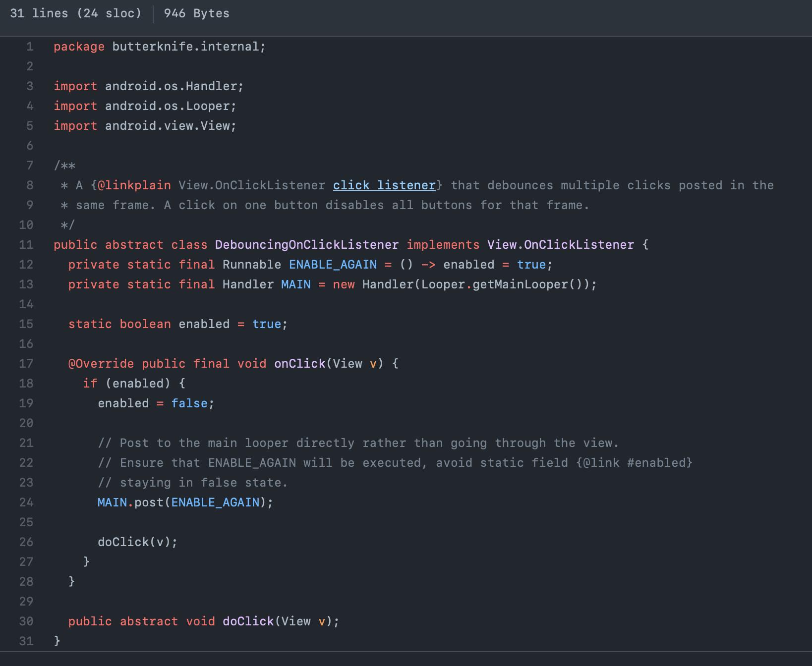This screenshot has height=666, width=812.
Task: Click the "new" keyword on line 13
Action: click(344, 284)
